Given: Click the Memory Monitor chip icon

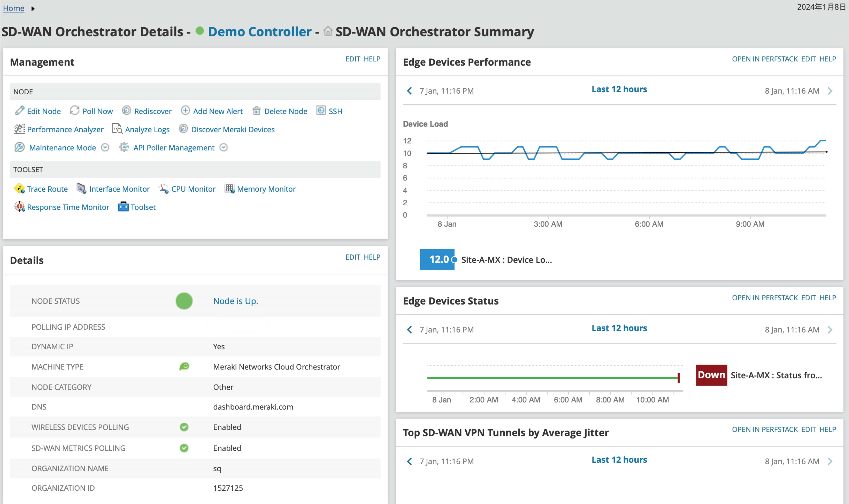Looking at the screenshot, I should [230, 188].
